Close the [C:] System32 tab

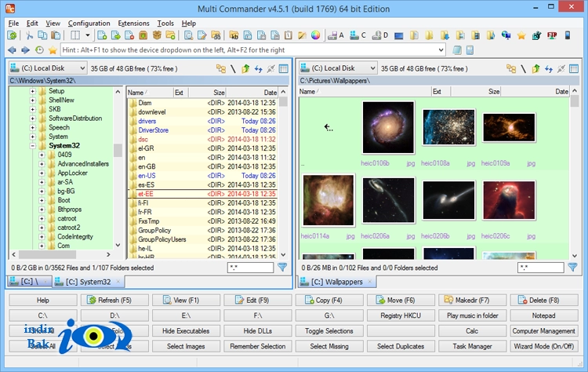[x=118, y=282]
